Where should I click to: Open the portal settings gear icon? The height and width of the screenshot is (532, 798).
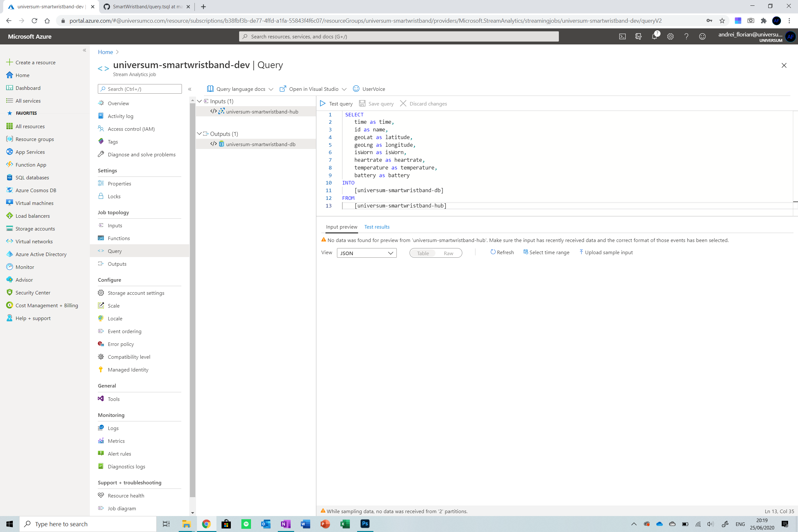pyautogui.click(x=670, y=36)
